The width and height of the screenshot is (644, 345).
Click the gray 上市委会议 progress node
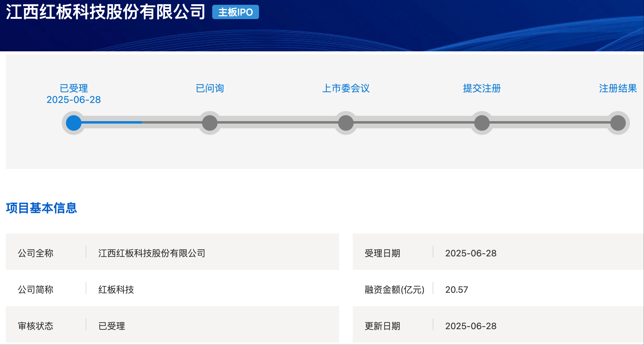(x=346, y=123)
